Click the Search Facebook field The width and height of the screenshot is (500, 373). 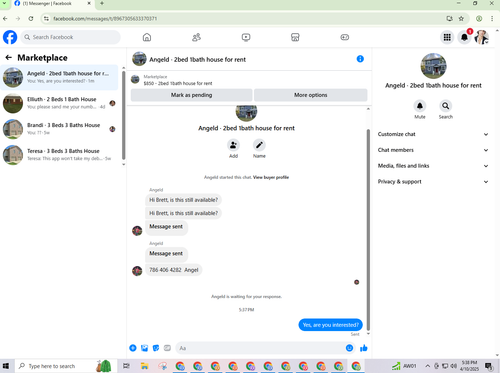click(70, 37)
